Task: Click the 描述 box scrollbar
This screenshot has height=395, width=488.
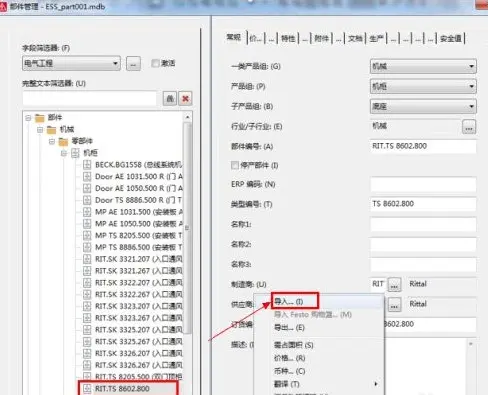Action: point(471,367)
